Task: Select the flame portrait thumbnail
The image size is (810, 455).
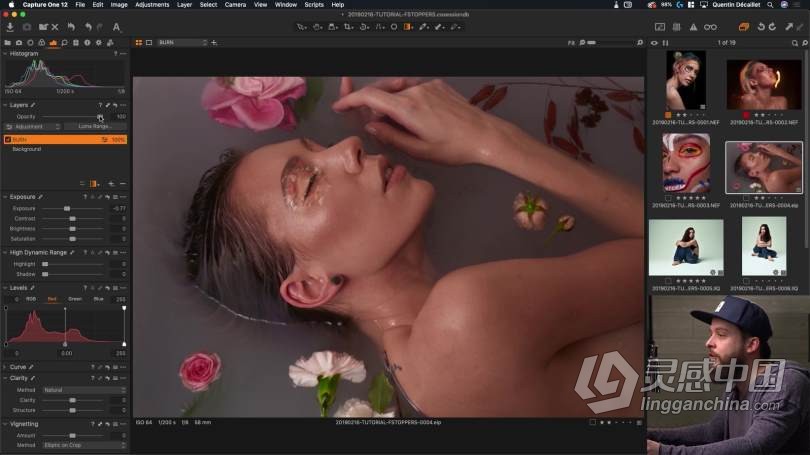Action: click(x=764, y=84)
